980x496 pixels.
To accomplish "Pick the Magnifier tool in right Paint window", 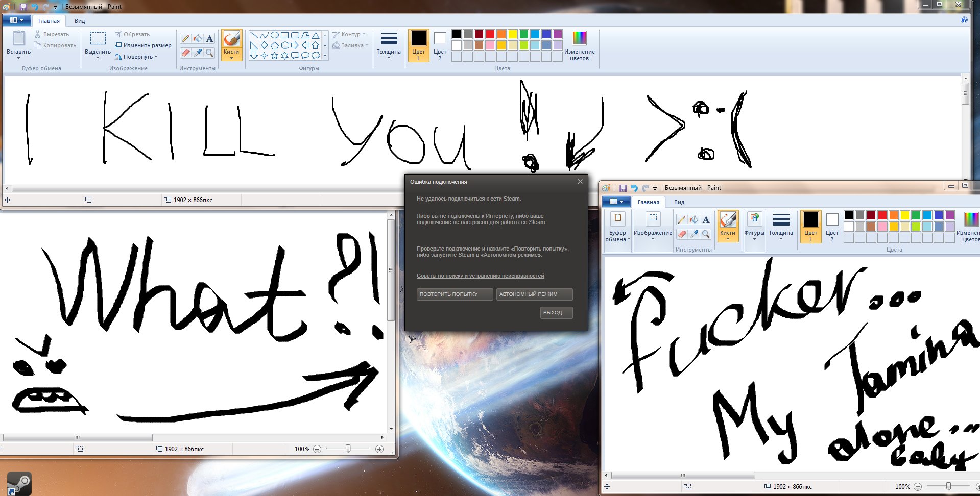I will click(706, 234).
